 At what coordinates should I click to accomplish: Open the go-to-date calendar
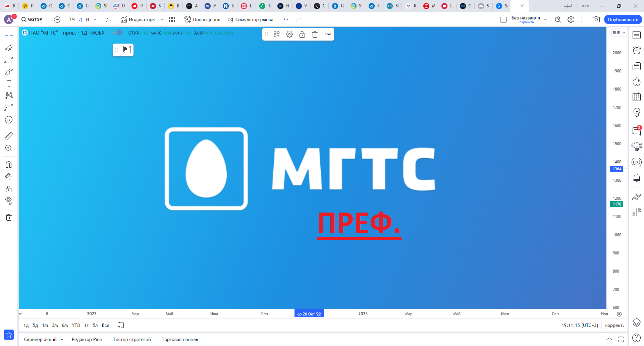click(121, 325)
